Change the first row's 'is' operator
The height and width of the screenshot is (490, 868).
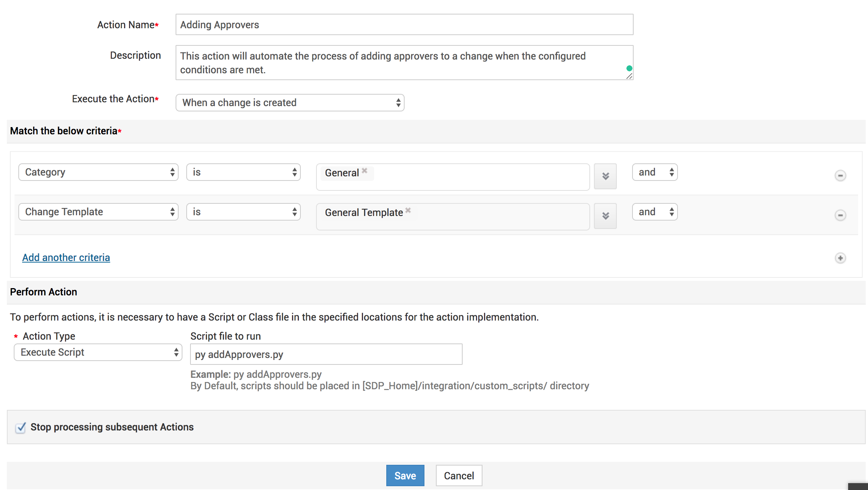point(243,172)
